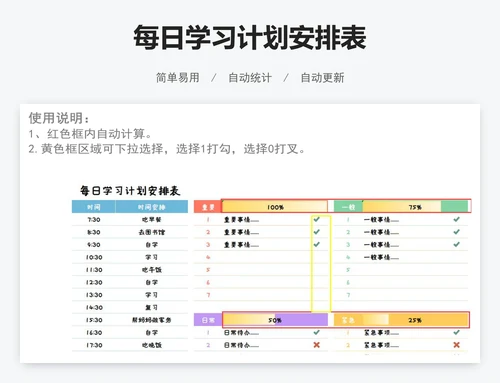Screen dimensions: 500x383
Task: Click the 50% progress bar for 日常
Action: coord(275,320)
